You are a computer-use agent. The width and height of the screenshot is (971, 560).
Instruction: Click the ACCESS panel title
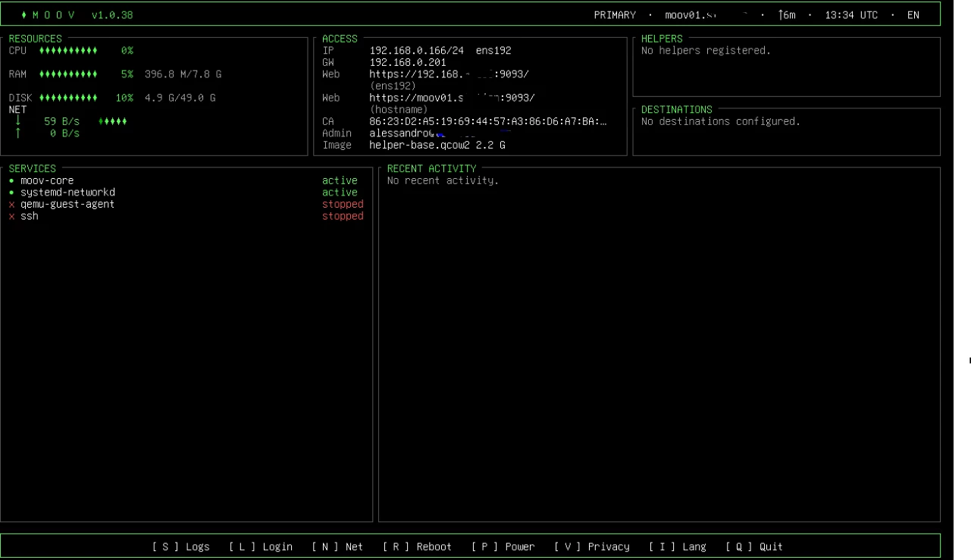[340, 39]
